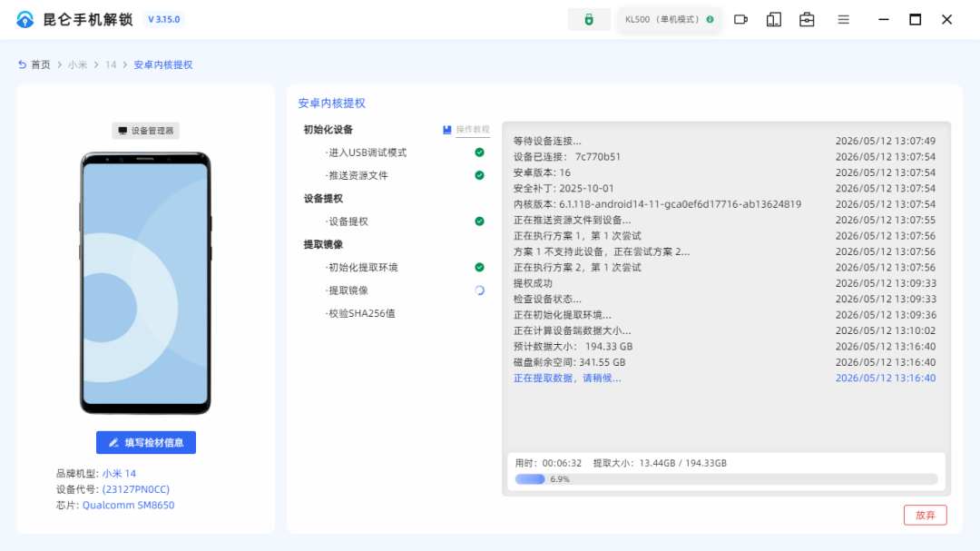Click the loading spinner for 提取镜像
The width and height of the screenshot is (980, 551).
coord(479,290)
